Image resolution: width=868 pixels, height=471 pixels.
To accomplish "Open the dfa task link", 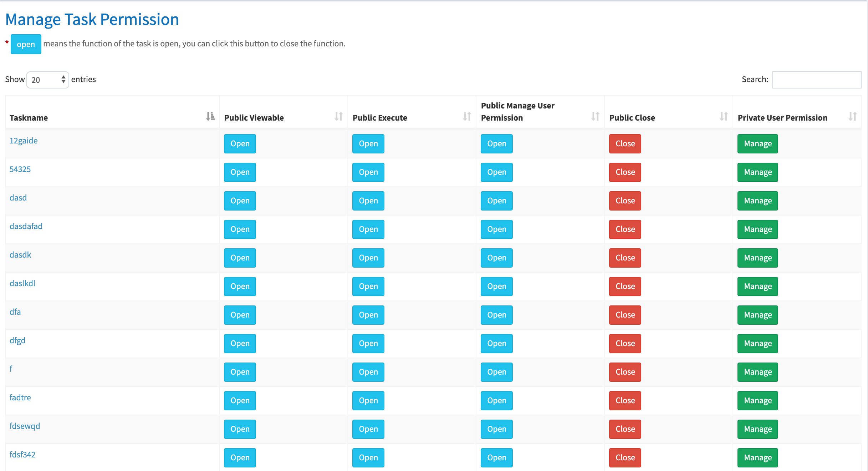I will [x=15, y=312].
